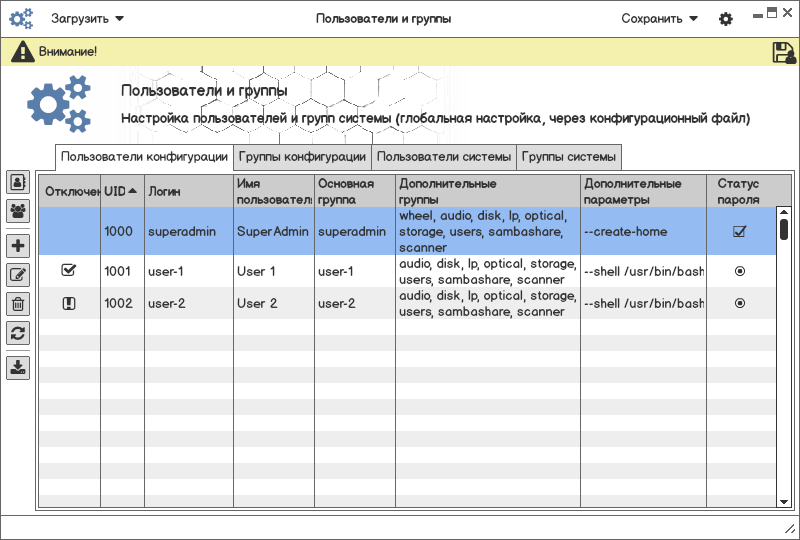Toggle disabled checkbox for user-1
800x540 pixels.
68,271
